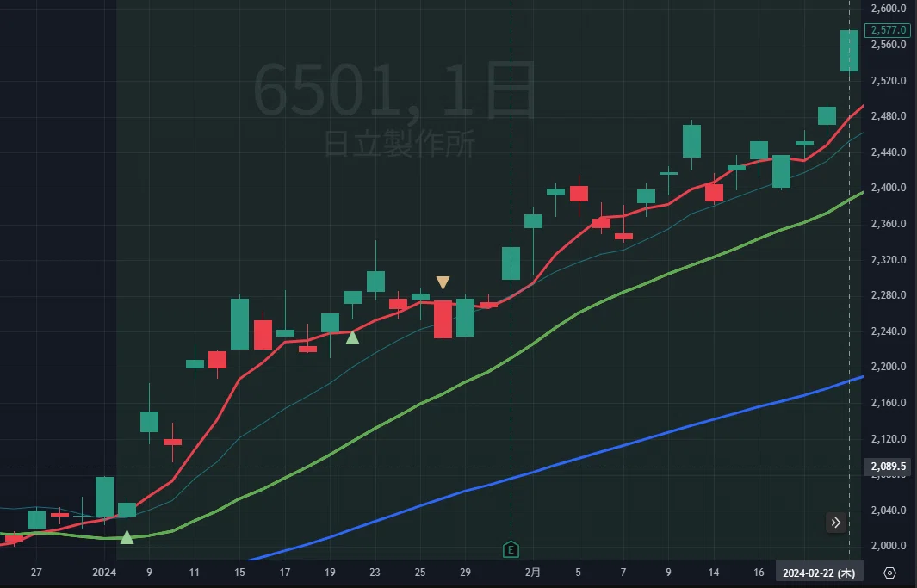Click the 29 date label on time axis
The image size is (917, 588).
pos(466,573)
